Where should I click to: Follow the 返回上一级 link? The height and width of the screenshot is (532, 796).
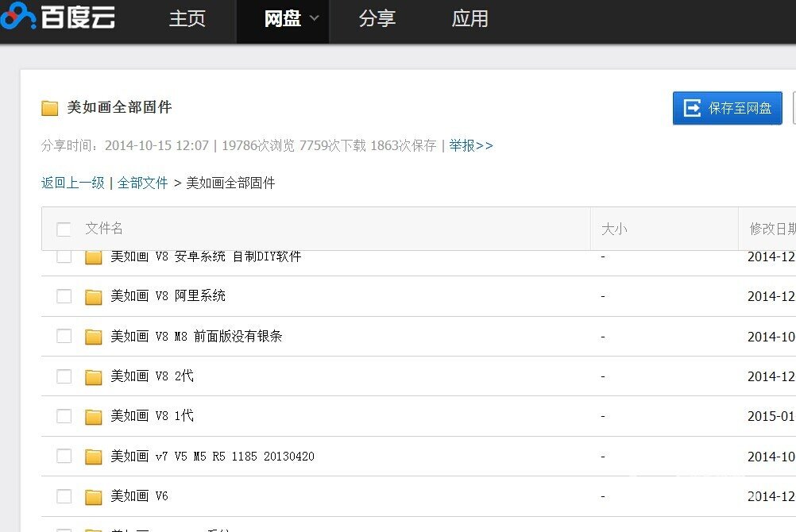click(x=72, y=183)
